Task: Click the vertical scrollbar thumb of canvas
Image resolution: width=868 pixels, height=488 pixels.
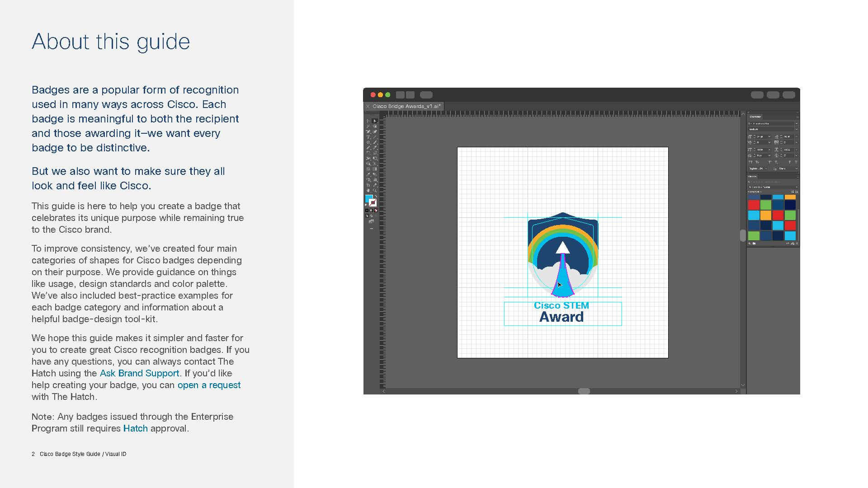Action: click(742, 235)
